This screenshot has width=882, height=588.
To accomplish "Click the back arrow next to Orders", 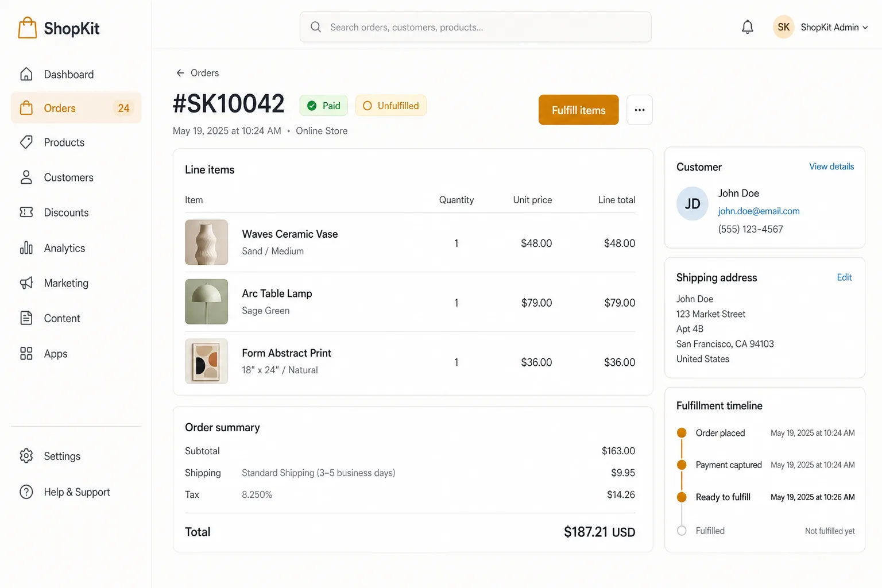I will click(x=180, y=73).
